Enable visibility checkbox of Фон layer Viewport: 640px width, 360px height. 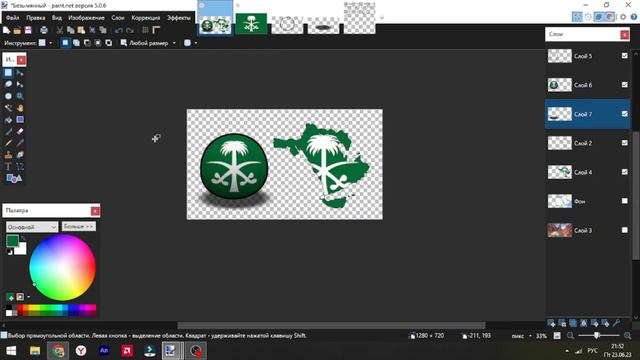click(624, 201)
